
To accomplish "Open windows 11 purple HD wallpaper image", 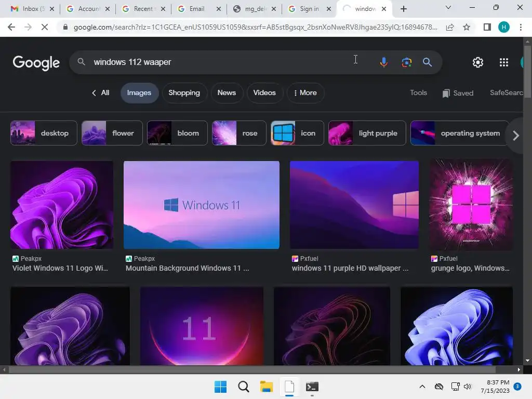I will click(354, 205).
